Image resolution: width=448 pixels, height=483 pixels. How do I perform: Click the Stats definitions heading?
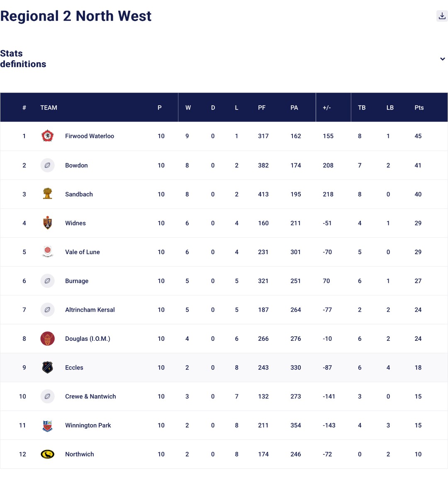coord(23,59)
